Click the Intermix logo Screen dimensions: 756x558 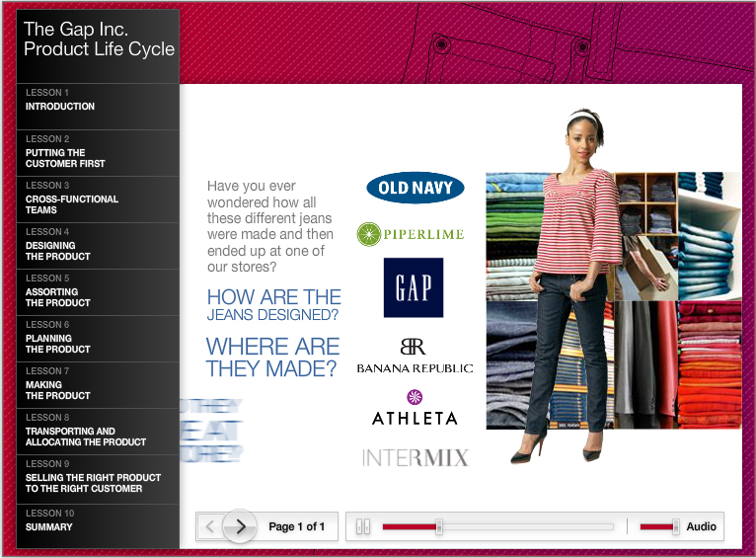point(416,457)
